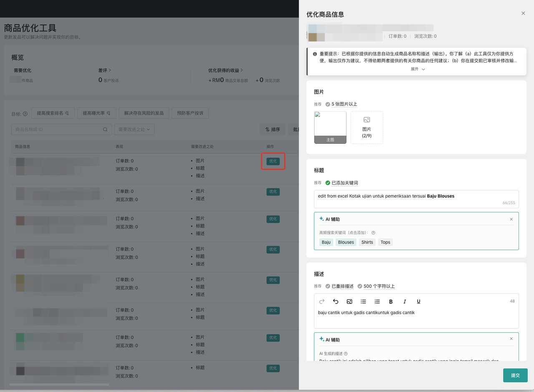Click the redo arrow in description editor
The image size is (534, 392).
(x=322, y=302)
